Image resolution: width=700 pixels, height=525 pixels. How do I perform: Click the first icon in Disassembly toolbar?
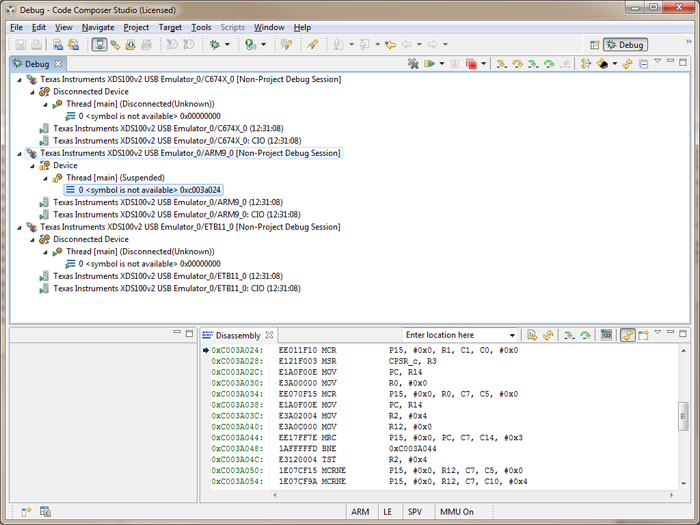click(533, 335)
